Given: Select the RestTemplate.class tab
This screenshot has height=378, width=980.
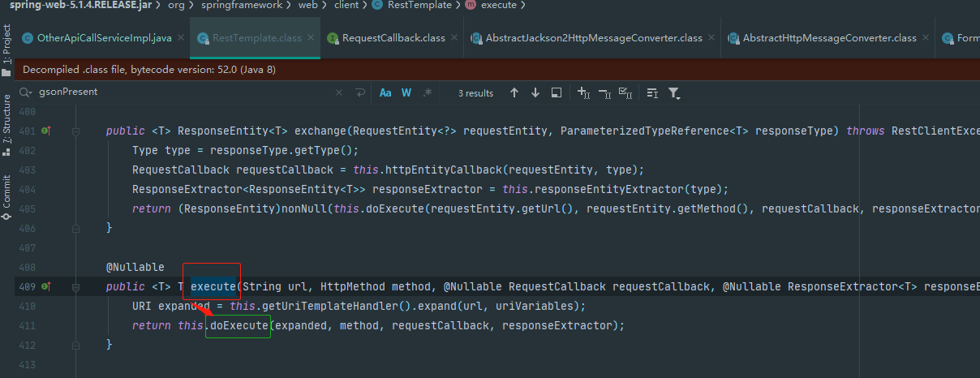Looking at the screenshot, I should pyautogui.click(x=256, y=38).
